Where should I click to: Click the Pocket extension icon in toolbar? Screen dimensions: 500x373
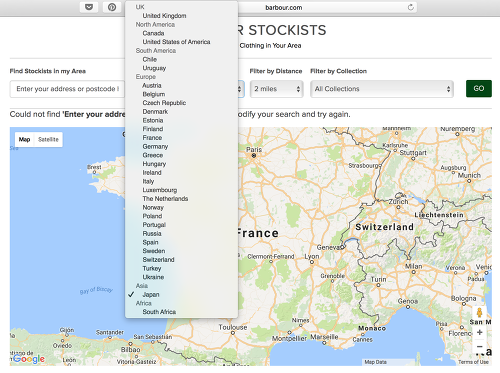click(x=89, y=7)
